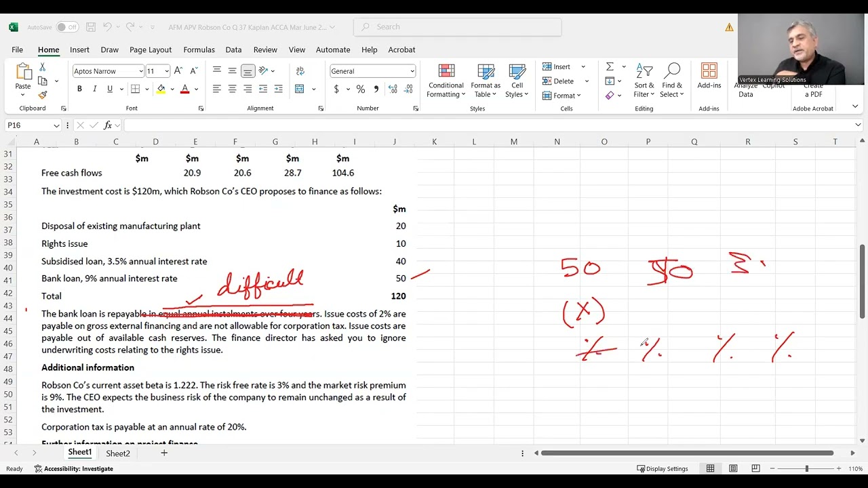Expand Sort & Filter menu
The height and width of the screenshot is (488, 868).
point(644,81)
